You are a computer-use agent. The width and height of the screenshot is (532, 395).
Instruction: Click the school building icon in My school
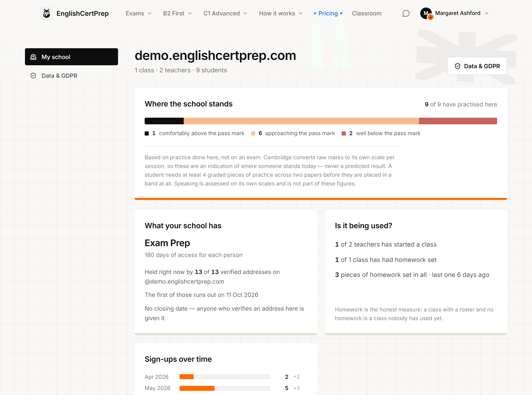click(x=33, y=57)
